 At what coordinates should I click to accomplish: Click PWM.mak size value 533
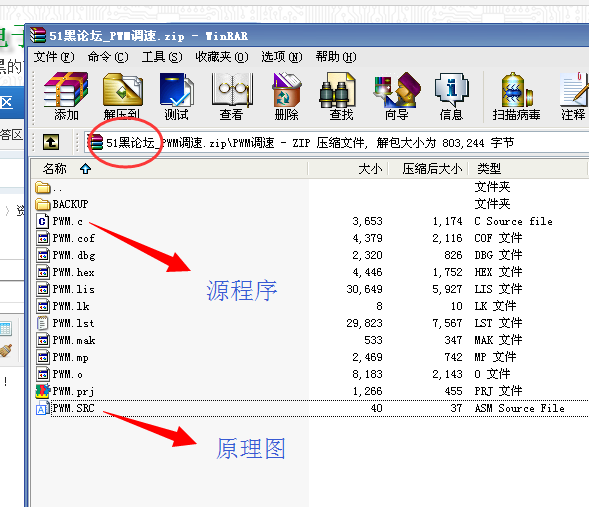pyautogui.click(x=373, y=340)
